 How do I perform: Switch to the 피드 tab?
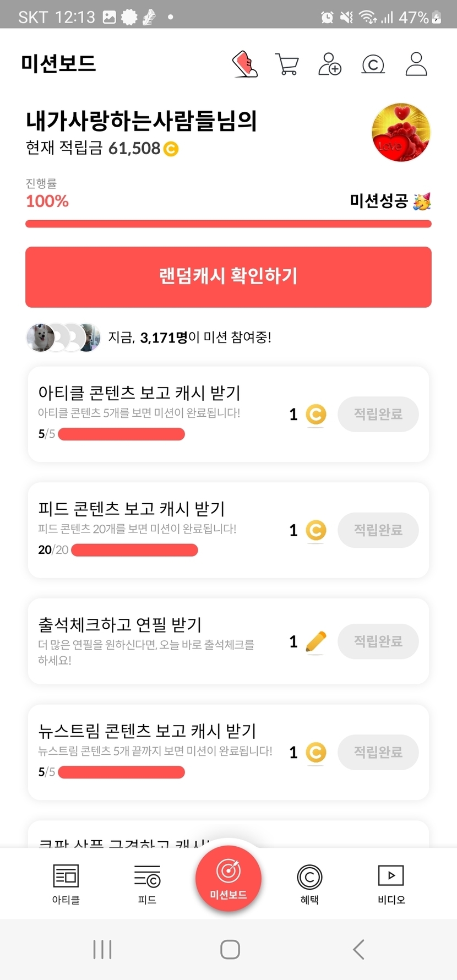click(147, 883)
